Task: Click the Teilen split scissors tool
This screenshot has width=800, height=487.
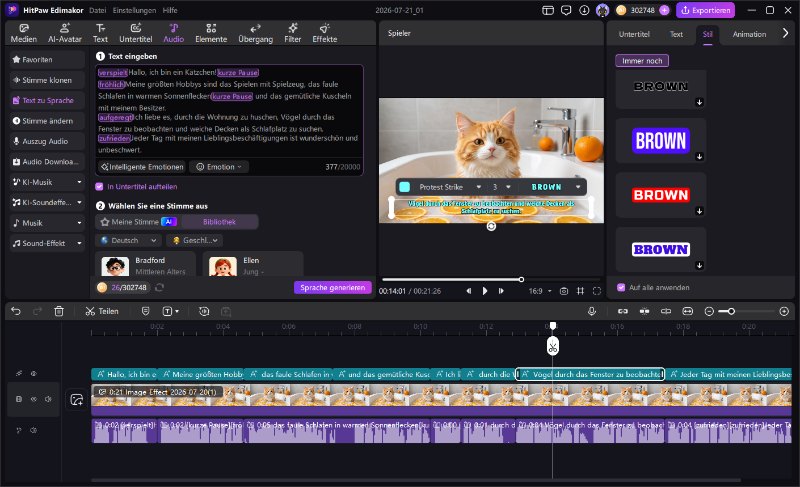Action: pos(102,311)
